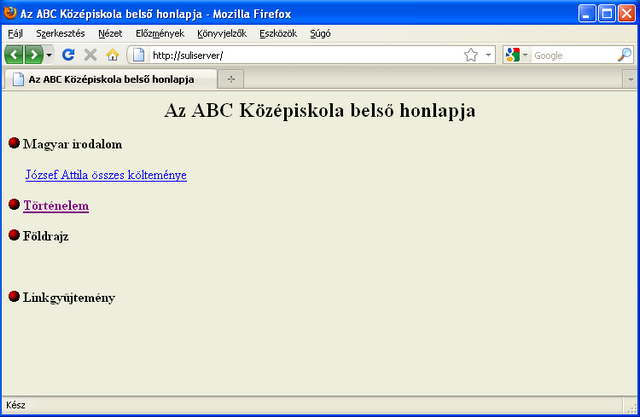The height and width of the screenshot is (417, 640).
Task: Click the search magnifier icon
Action: (x=625, y=55)
